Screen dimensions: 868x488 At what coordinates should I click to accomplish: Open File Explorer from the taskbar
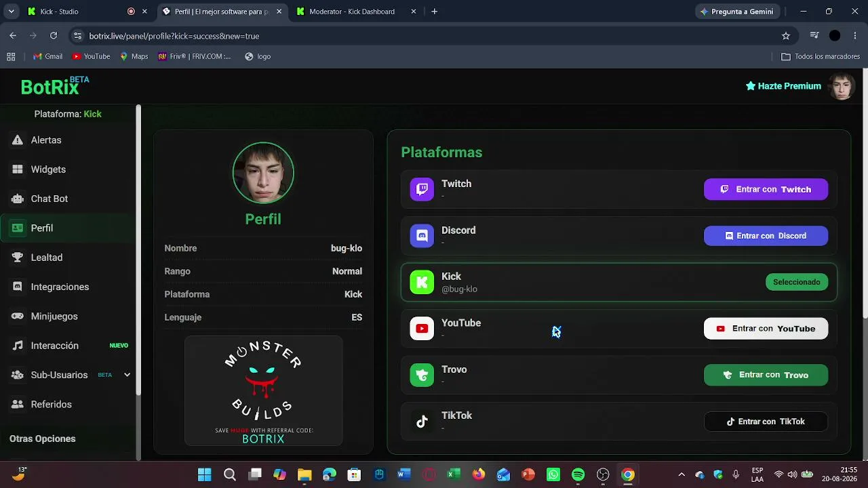[x=304, y=474]
